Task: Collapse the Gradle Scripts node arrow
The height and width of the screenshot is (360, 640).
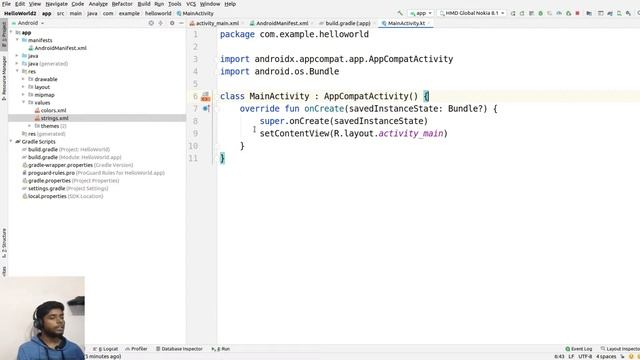Action: pyautogui.click(x=11, y=141)
